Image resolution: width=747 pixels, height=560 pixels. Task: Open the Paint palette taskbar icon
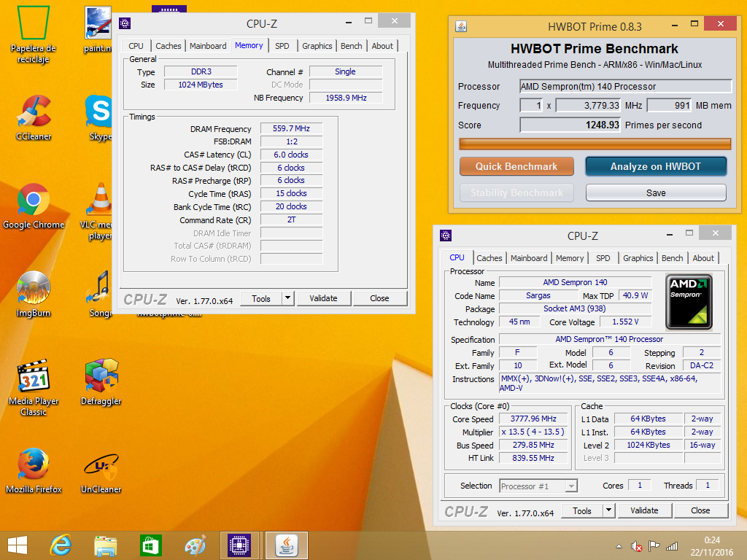click(196, 545)
